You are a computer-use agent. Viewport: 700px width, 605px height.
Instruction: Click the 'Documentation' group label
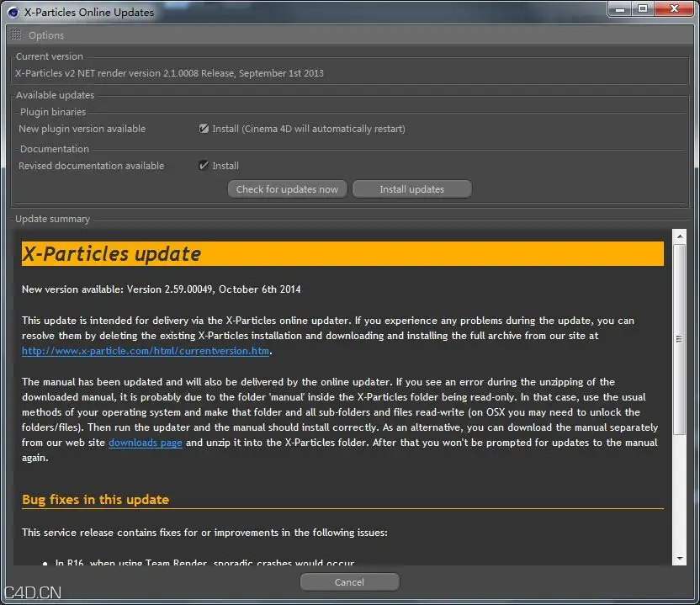point(55,149)
